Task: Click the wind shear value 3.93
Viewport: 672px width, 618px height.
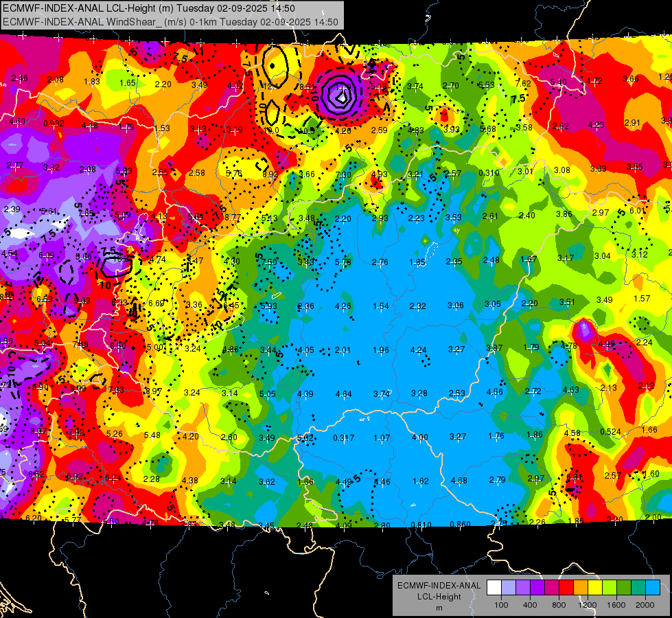Action: 451,129
